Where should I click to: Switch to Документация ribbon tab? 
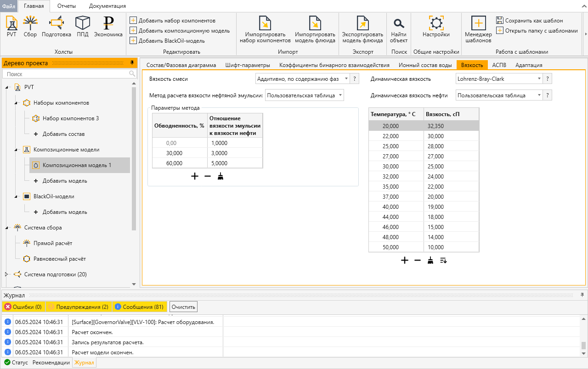pyautogui.click(x=107, y=6)
